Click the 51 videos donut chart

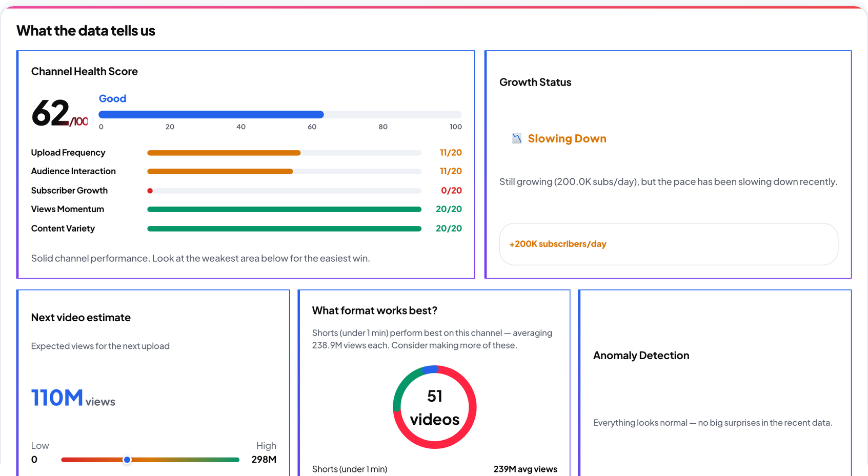click(435, 407)
